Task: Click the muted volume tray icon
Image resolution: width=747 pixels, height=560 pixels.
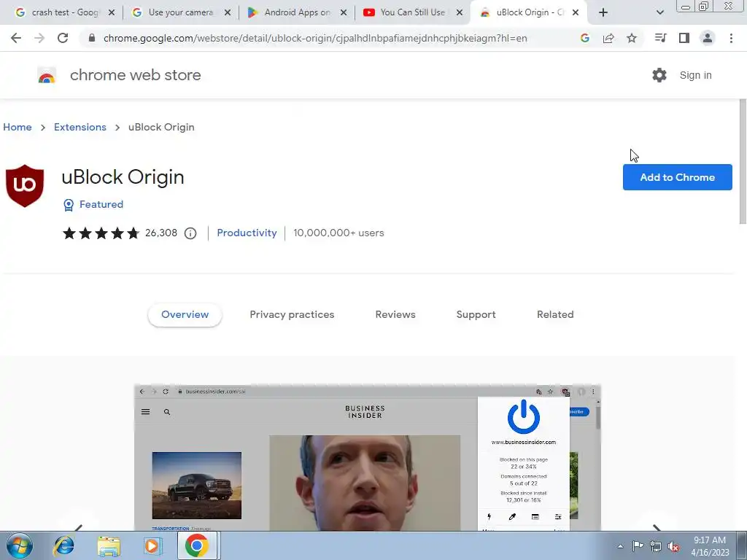Action: click(x=673, y=546)
